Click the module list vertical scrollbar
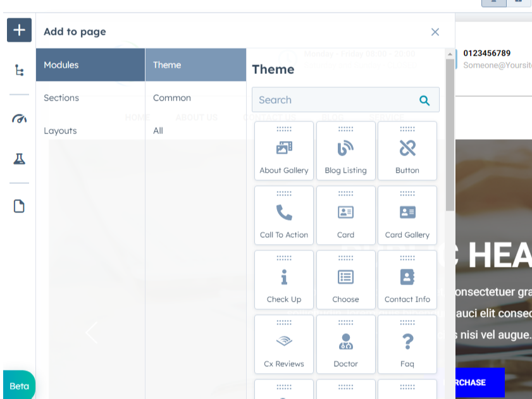The width and height of the screenshot is (532, 399). (450, 139)
